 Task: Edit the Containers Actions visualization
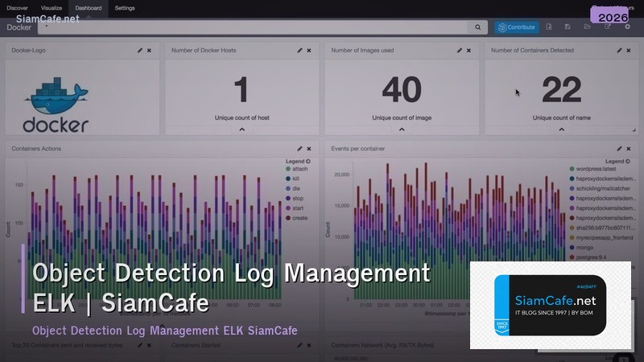tap(299, 149)
